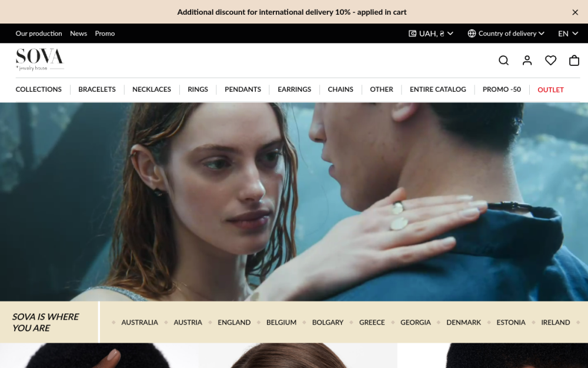Click the hero banner couple image
The height and width of the screenshot is (368, 588).
[x=294, y=201]
